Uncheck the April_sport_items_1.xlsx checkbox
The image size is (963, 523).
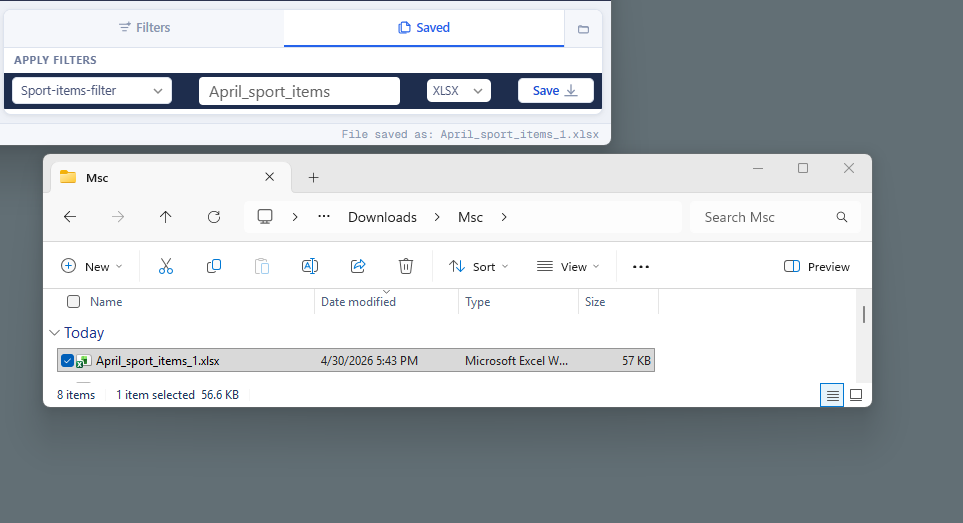click(x=68, y=360)
